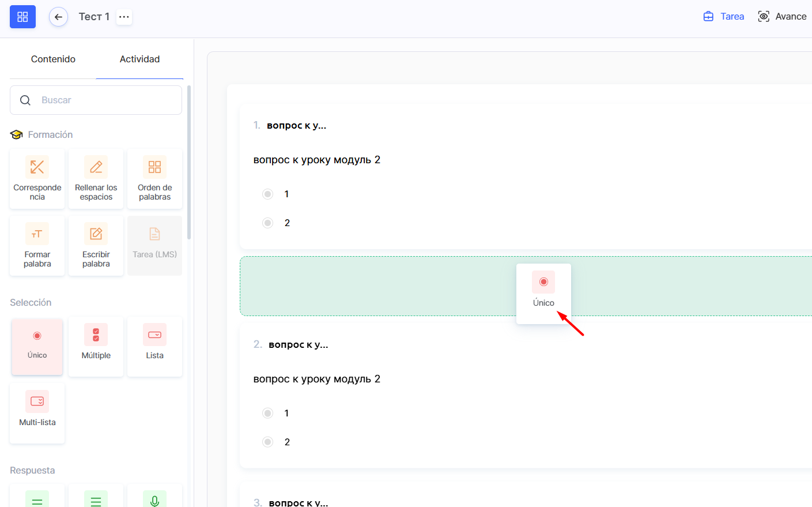
Task: Switch to the Contenido tab
Action: click(x=53, y=59)
